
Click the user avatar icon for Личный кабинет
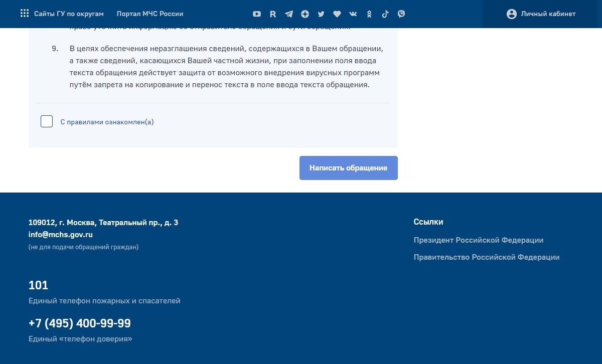[512, 14]
